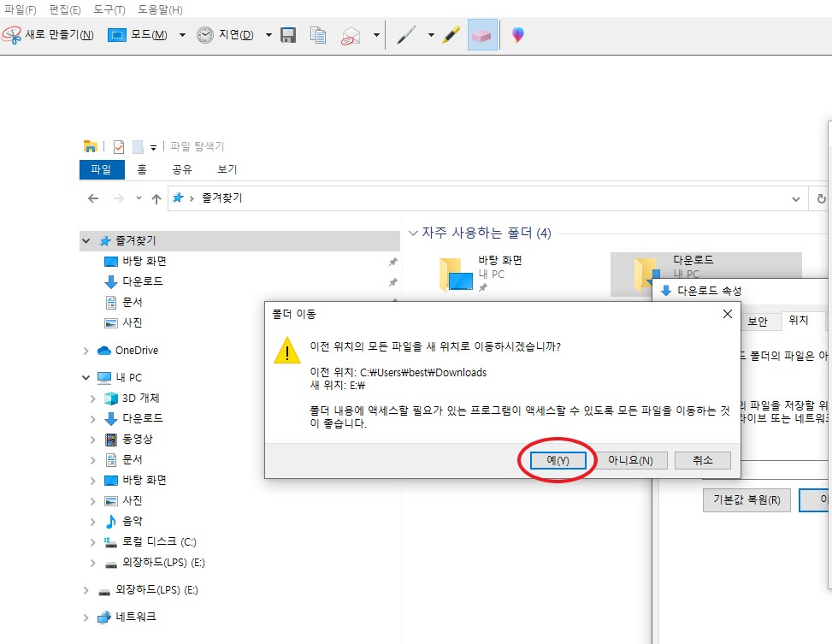Click 예(Y) in the folder move dialog
The image size is (832, 644).
tap(558, 460)
